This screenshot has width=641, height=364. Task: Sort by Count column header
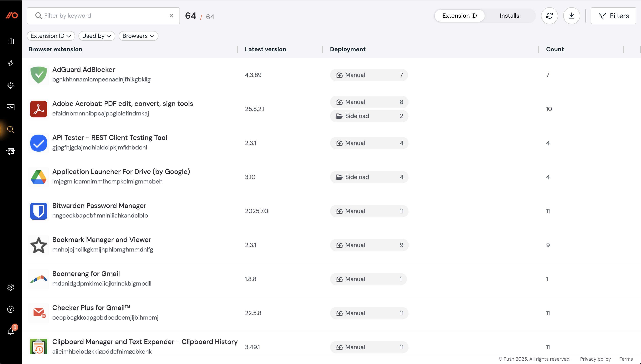(x=555, y=49)
